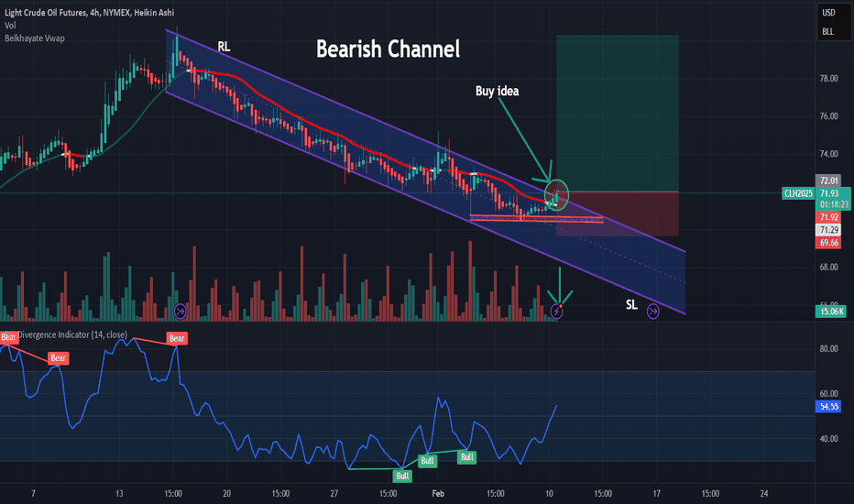The height and width of the screenshot is (504, 854).
Task: Click the Feb date on time axis
Action: click(x=438, y=494)
